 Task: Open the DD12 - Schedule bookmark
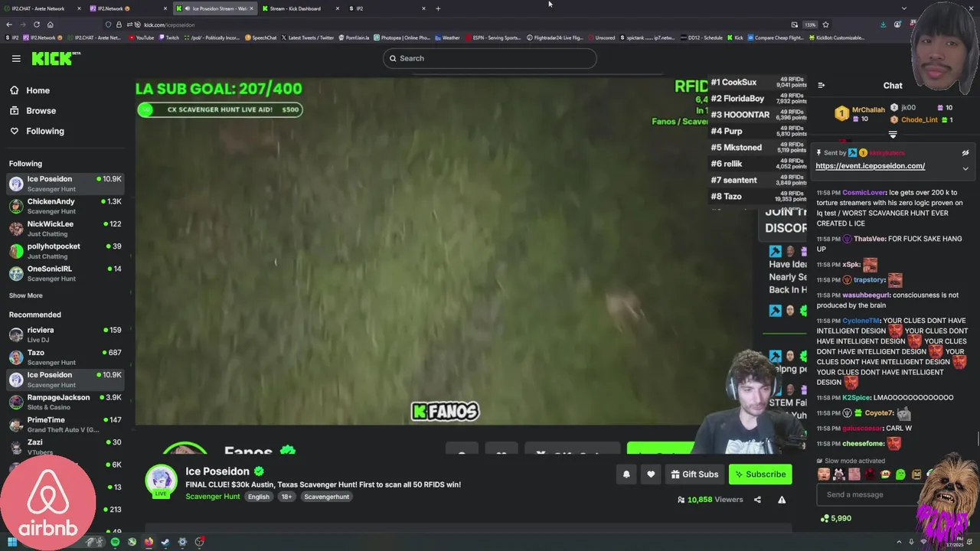pos(701,37)
